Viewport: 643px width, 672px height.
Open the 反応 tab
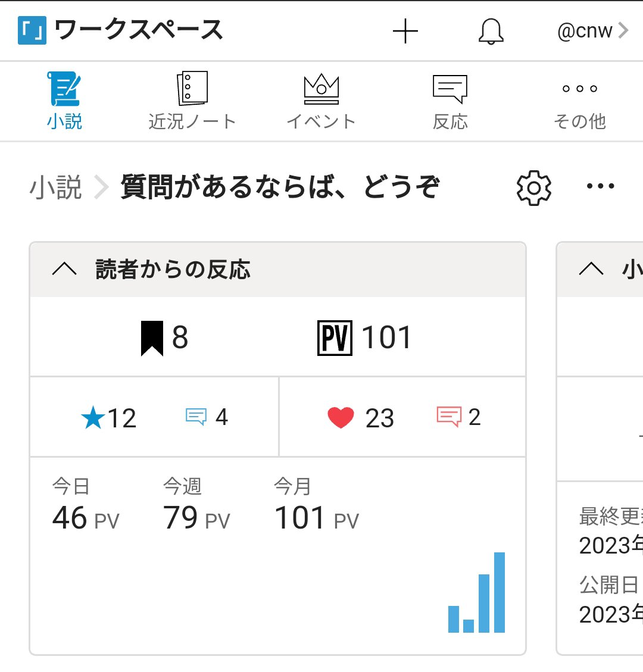(x=450, y=101)
